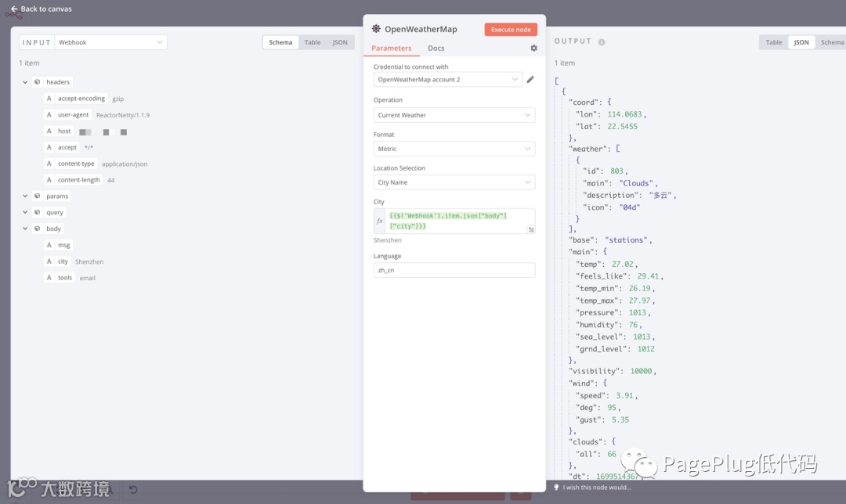Click the headers object cube icon
Viewport: 846px width, 504px height.
coord(38,82)
